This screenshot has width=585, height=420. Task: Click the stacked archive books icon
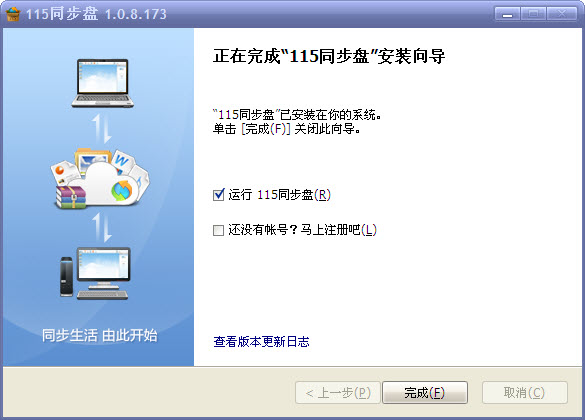71,197
